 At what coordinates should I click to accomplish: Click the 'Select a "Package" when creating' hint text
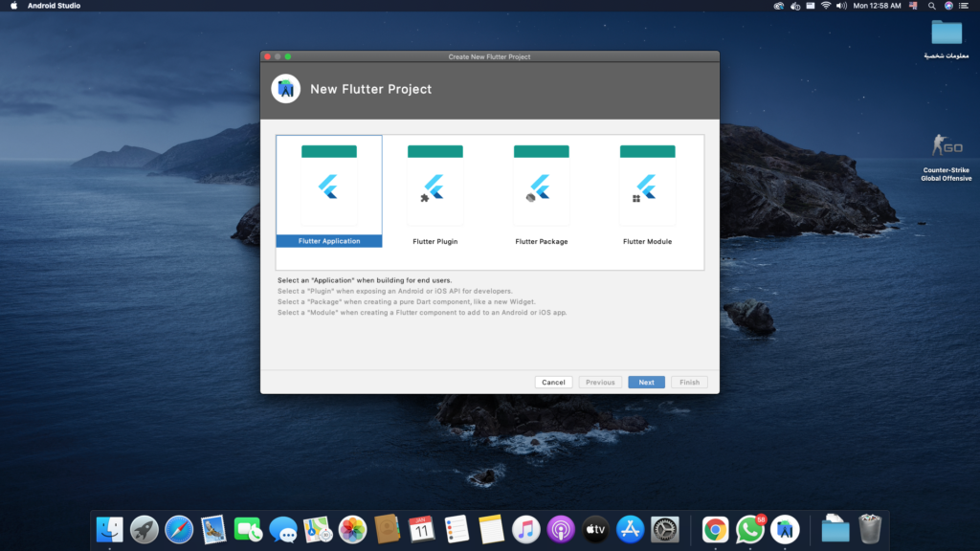[407, 301]
